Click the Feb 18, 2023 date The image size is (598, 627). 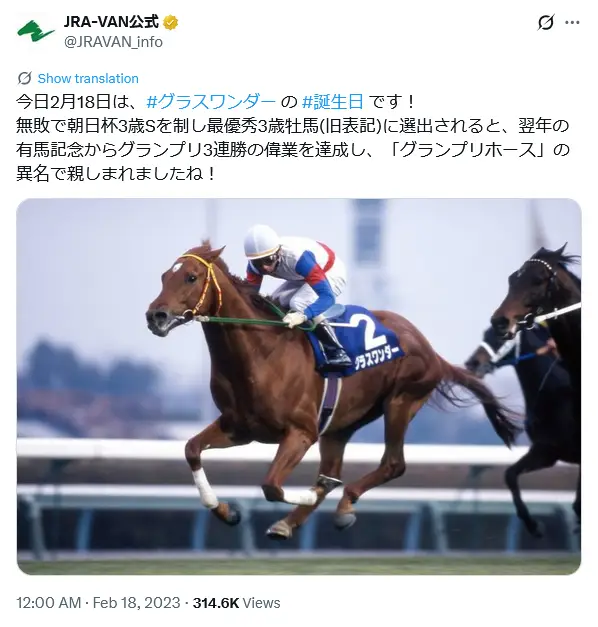[x=137, y=603]
